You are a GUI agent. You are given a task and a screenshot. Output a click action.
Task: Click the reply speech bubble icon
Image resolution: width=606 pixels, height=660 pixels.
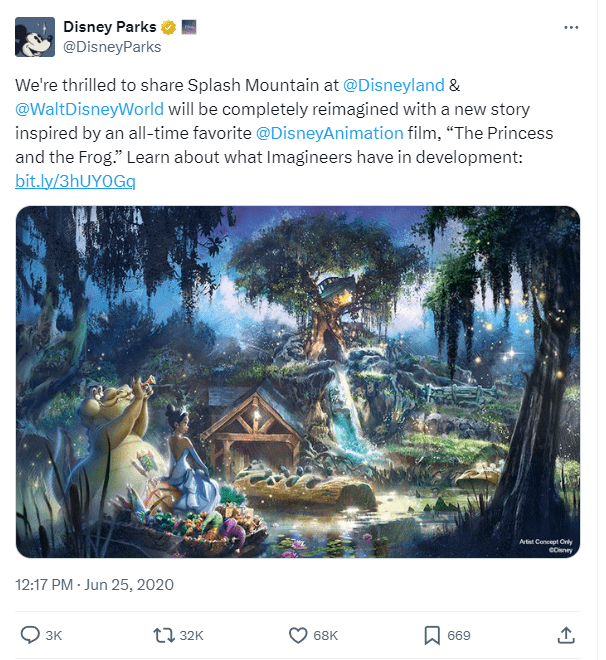point(30,635)
